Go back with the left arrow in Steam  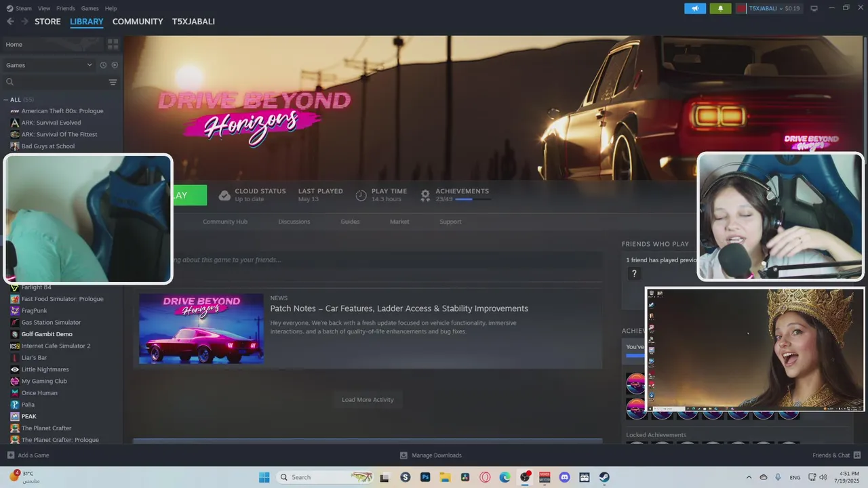pos(10,22)
